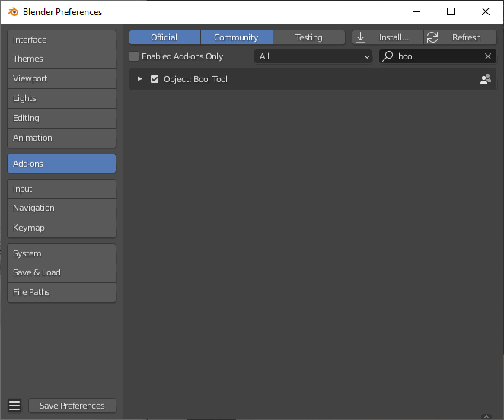504x420 pixels.
Task: Open the 'All' category dropdown
Action: point(313,56)
